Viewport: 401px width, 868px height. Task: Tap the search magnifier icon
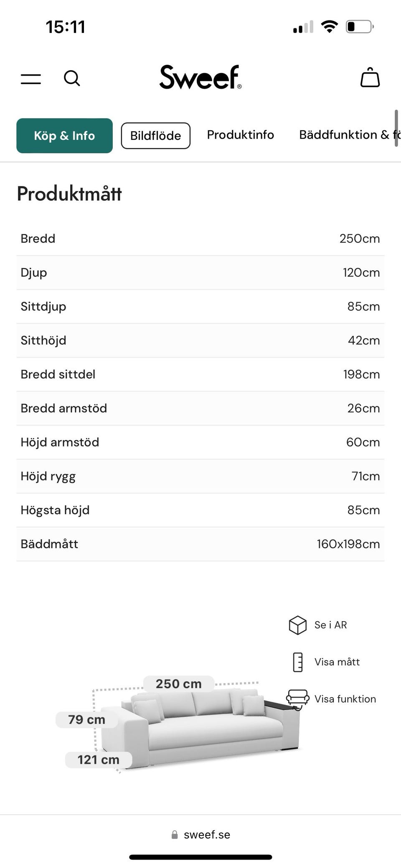(x=72, y=78)
